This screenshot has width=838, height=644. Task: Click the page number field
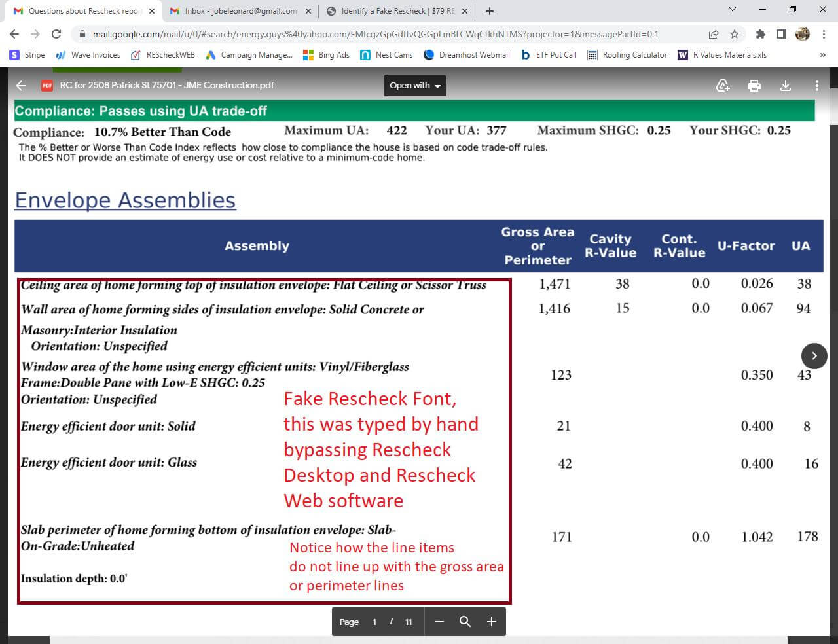(374, 622)
